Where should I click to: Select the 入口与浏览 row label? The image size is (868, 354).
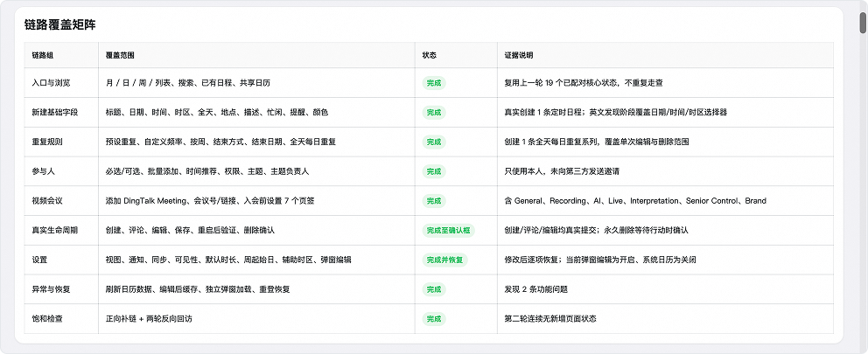coord(51,83)
